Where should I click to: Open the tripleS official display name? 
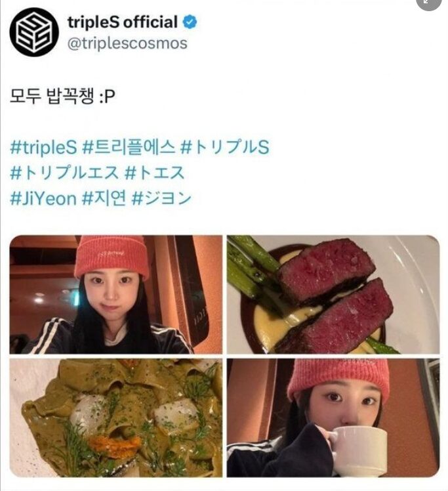click(x=123, y=22)
